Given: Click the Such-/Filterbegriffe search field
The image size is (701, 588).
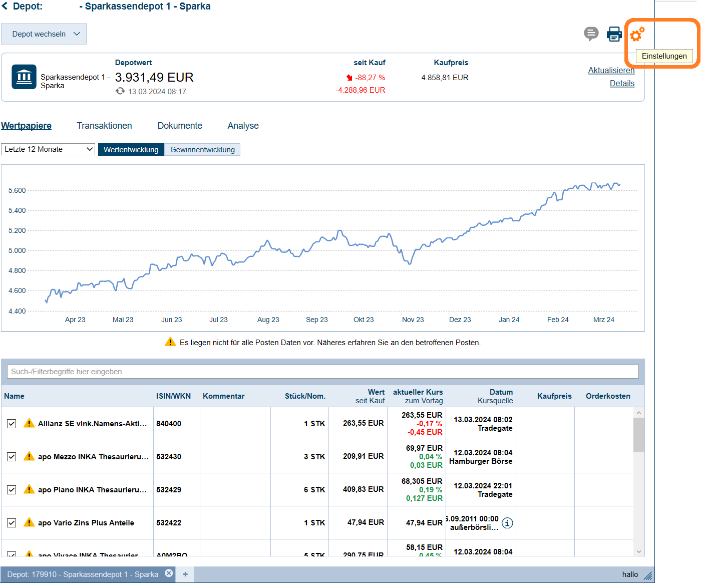Looking at the screenshot, I should pos(322,372).
